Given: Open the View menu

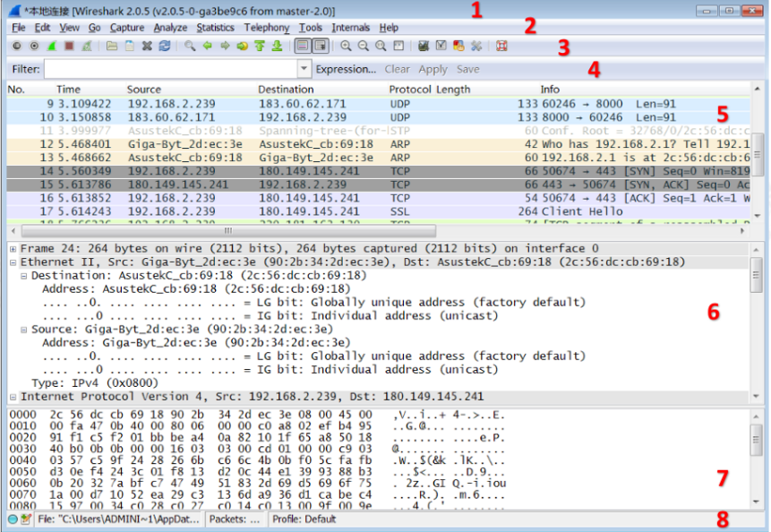Looking at the screenshot, I should click(69, 28).
